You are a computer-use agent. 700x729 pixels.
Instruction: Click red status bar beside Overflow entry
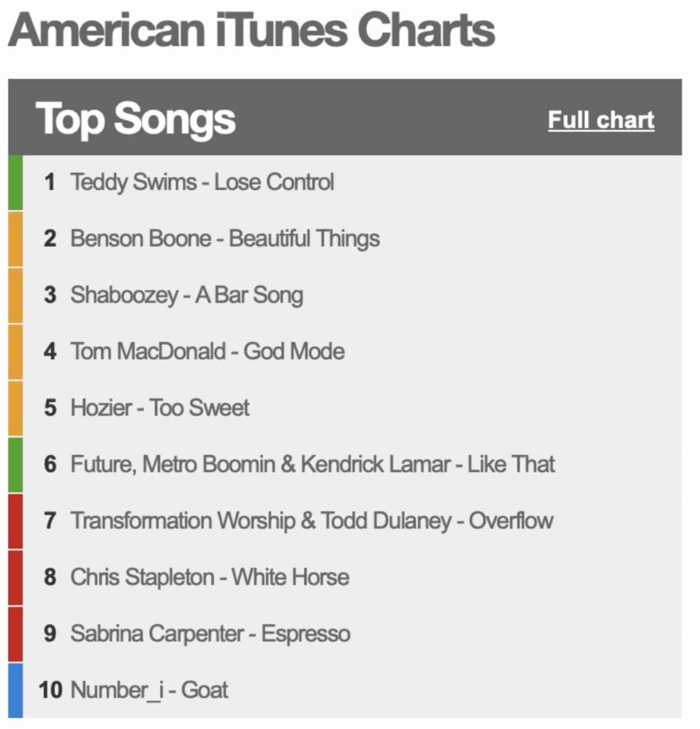(15, 521)
